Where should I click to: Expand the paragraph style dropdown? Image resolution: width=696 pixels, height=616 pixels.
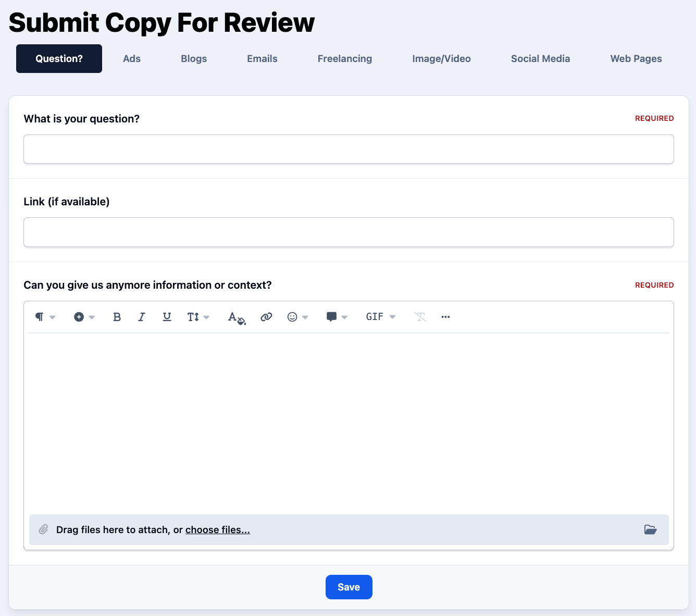pos(45,317)
